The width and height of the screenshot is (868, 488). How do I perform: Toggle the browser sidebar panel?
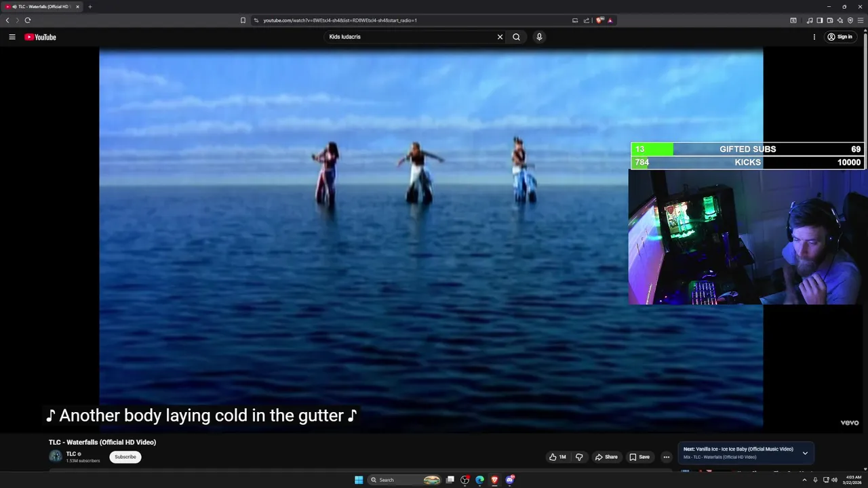819,20
